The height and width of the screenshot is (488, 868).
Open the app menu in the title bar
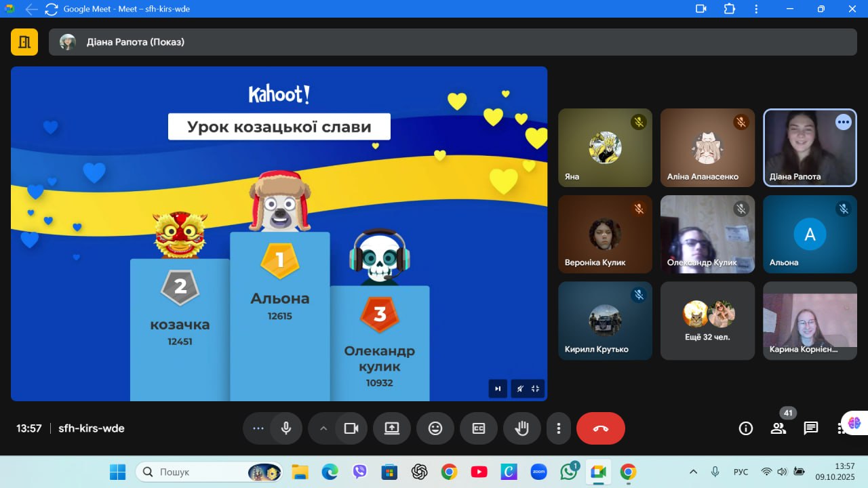pos(756,9)
